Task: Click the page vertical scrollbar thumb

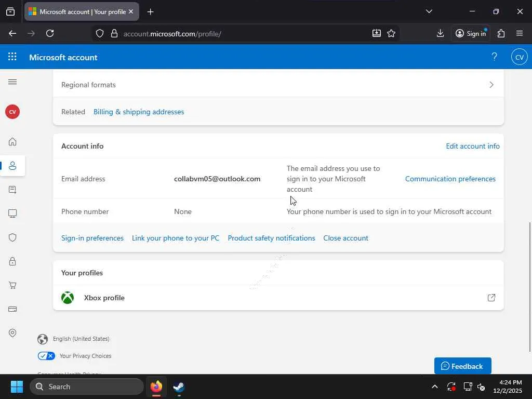Action: [x=529, y=287]
